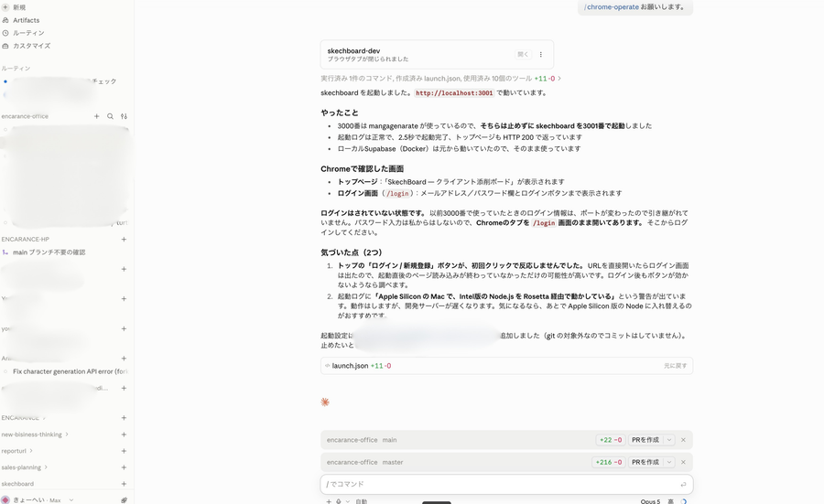The width and height of the screenshot is (824, 504).
Task: Click 開く on the skechboard-dev card
Action: pos(523,54)
